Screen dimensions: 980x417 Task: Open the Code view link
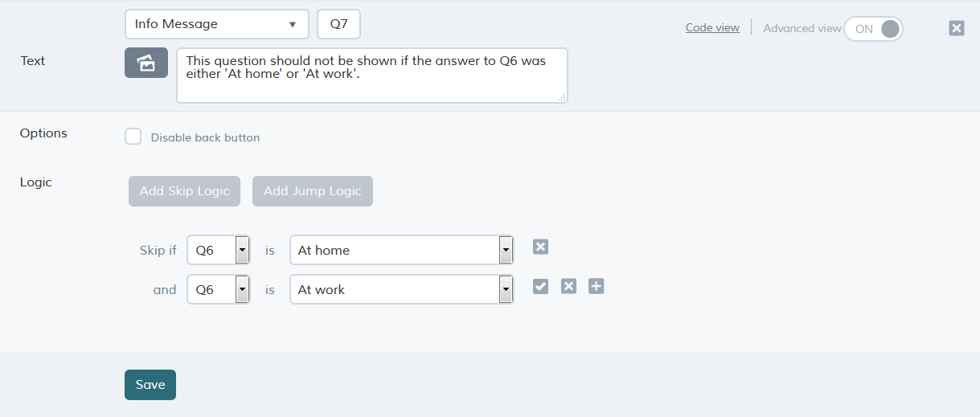(x=712, y=27)
